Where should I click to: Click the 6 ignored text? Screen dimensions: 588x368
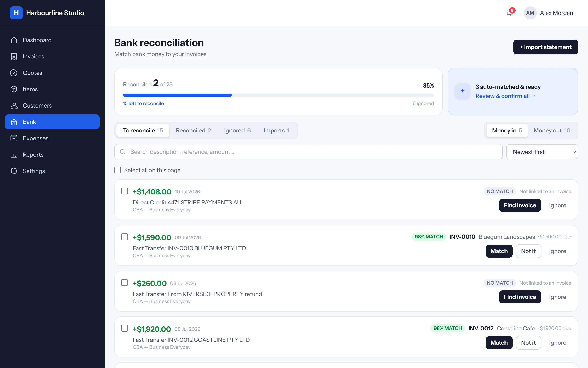423,103
